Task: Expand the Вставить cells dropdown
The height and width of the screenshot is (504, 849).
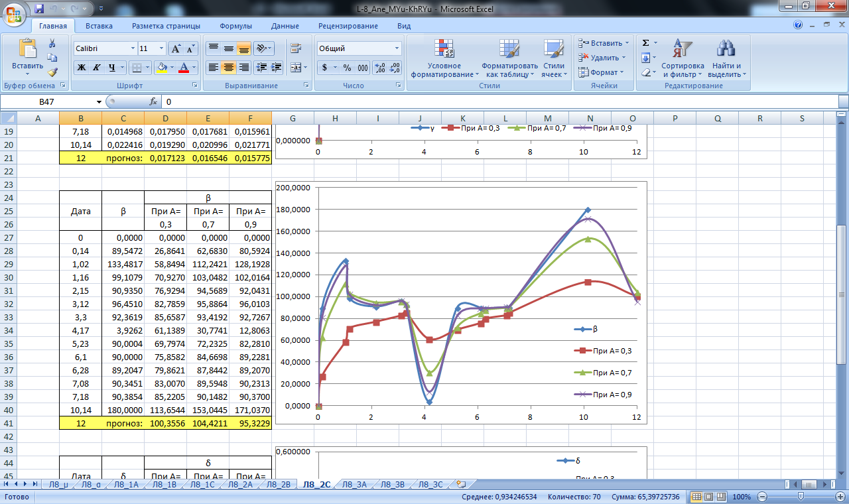Action: (627, 43)
